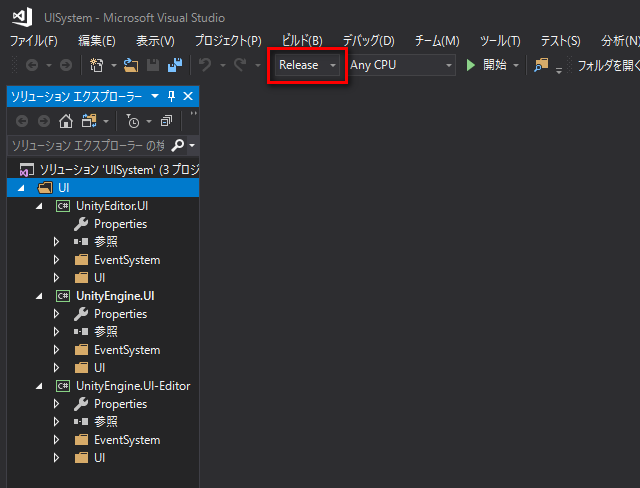Select EventSystem folder under UnityEngine.UI-Editor

tap(127, 440)
